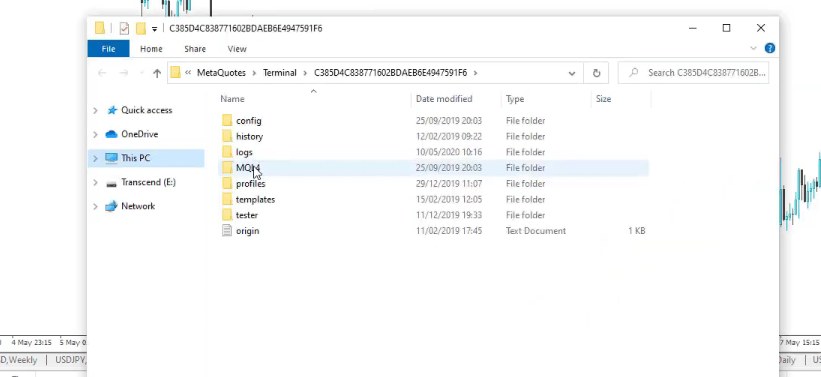Expand OneDrive tree node

(95, 135)
